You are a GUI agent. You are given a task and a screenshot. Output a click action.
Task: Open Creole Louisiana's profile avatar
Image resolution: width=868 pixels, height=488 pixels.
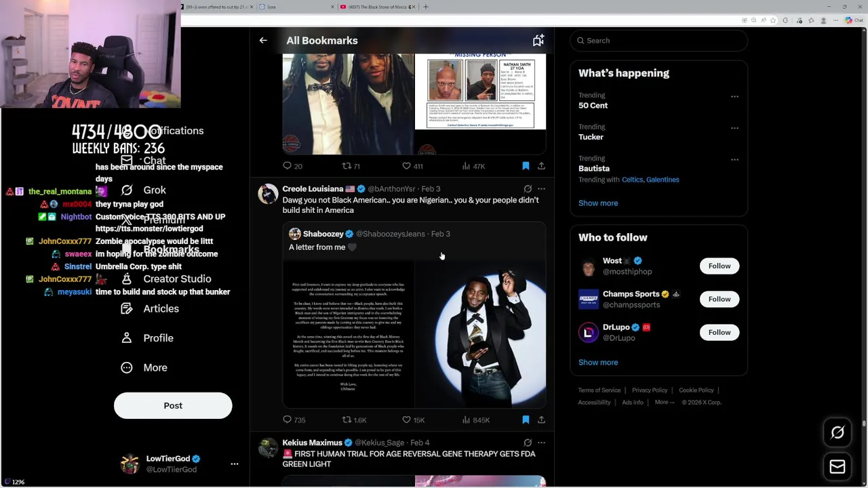pos(268,194)
